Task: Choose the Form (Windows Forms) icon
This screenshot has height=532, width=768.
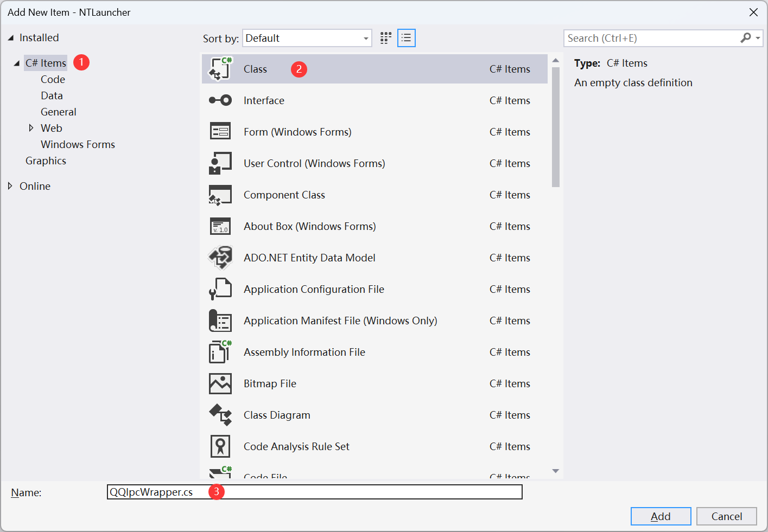Action: pyautogui.click(x=220, y=132)
